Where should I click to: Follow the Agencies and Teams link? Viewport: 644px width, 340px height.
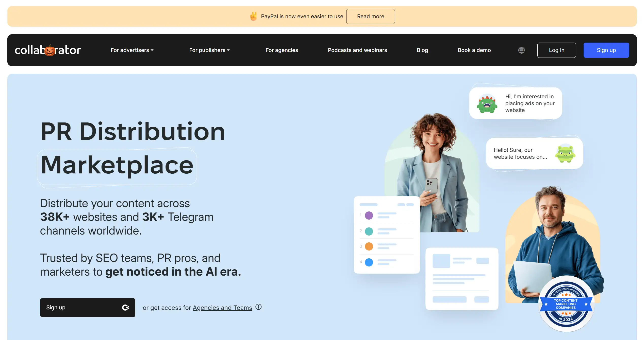click(222, 308)
